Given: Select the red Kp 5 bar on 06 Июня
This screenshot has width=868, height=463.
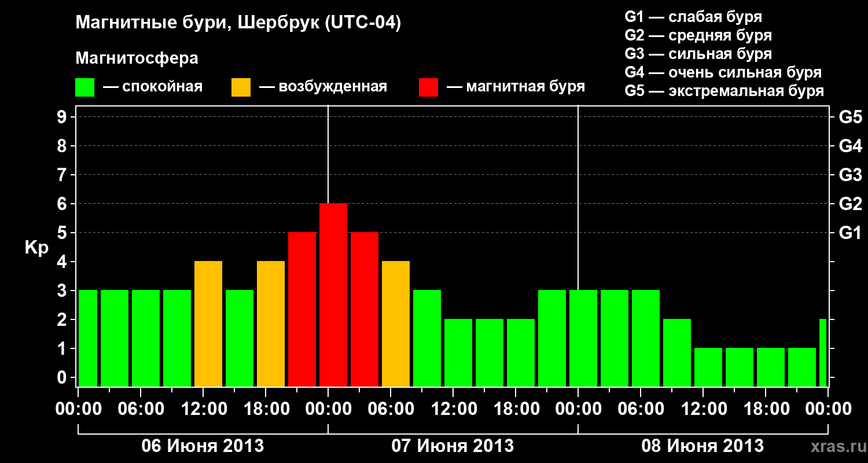Looking at the screenshot, I should (302, 310).
